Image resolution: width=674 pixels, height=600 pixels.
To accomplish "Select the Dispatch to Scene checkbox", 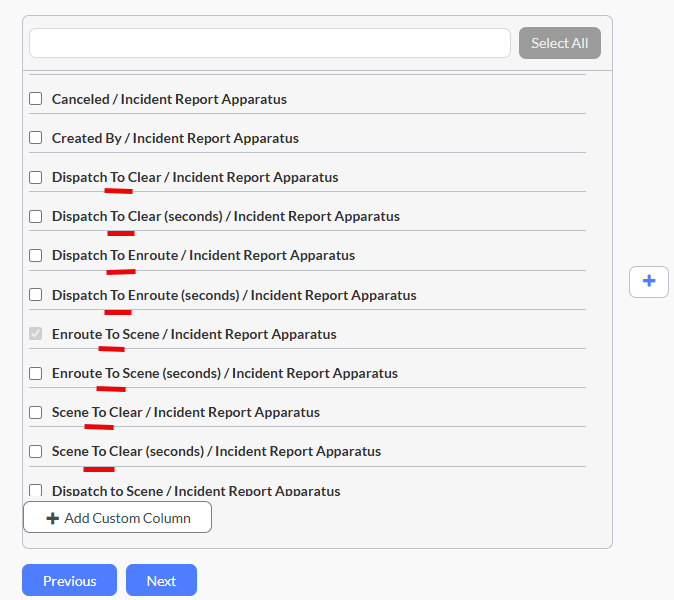I will click(36, 490).
